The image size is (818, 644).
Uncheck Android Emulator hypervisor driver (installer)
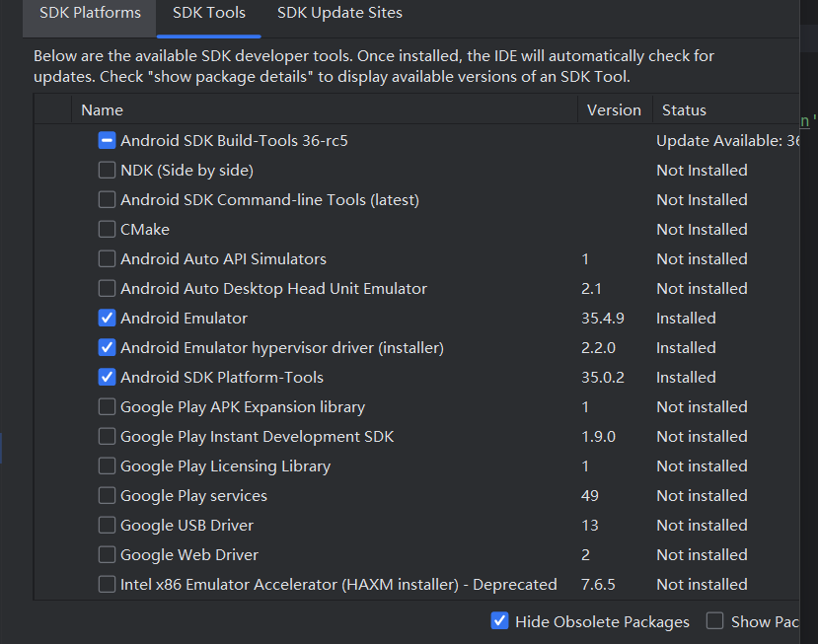pos(108,348)
